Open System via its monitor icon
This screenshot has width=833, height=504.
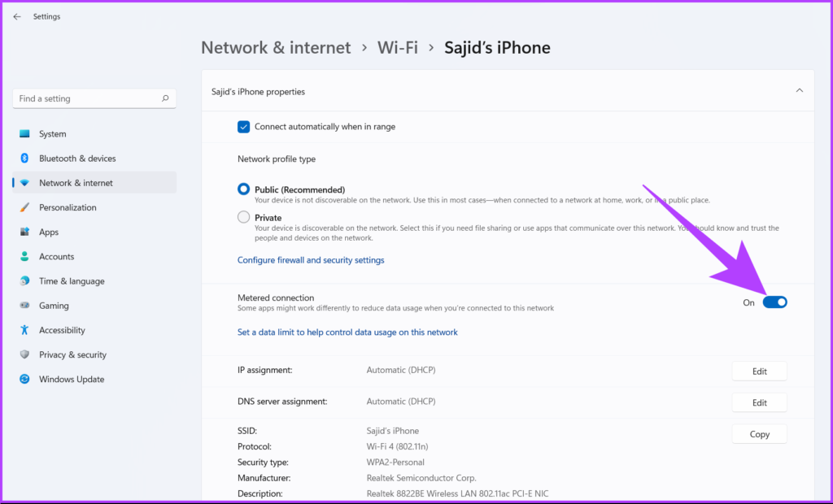(x=24, y=134)
